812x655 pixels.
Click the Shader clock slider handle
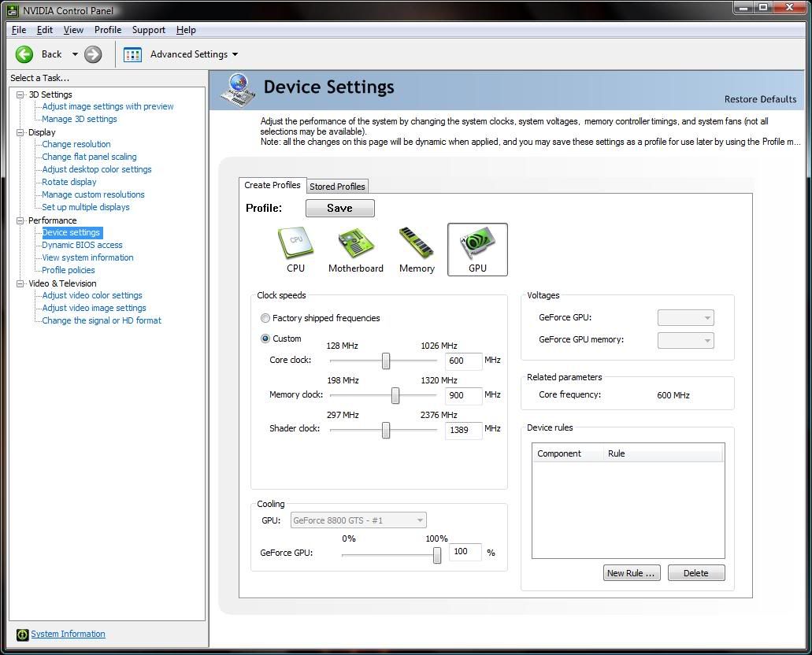click(x=386, y=430)
